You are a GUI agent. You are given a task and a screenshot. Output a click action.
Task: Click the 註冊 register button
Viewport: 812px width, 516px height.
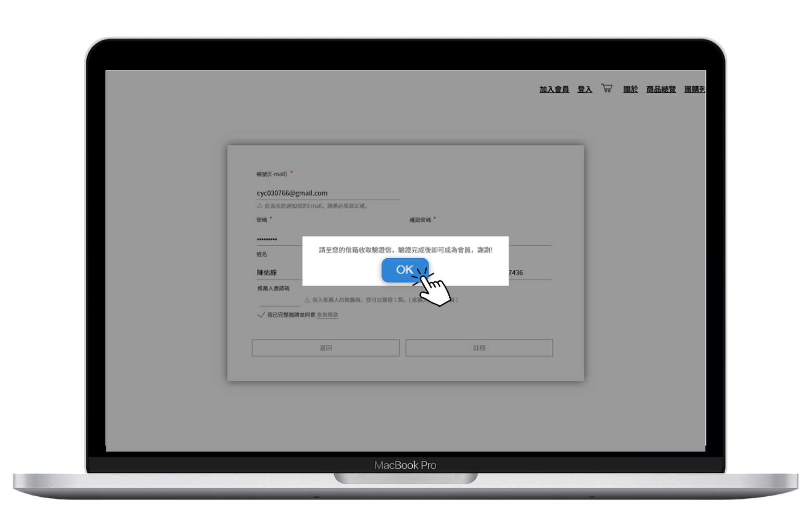pyautogui.click(x=479, y=348)
